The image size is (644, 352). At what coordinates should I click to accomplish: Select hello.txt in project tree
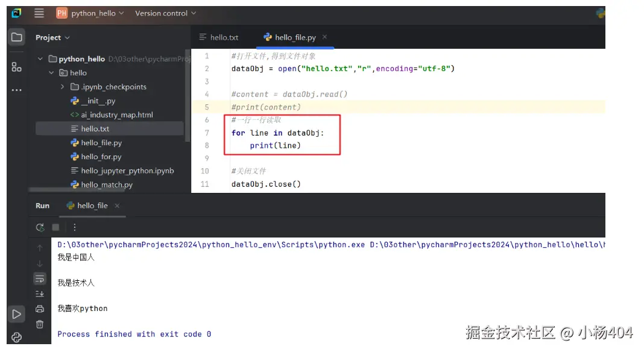pyautogui.click(x=109, y=128)
